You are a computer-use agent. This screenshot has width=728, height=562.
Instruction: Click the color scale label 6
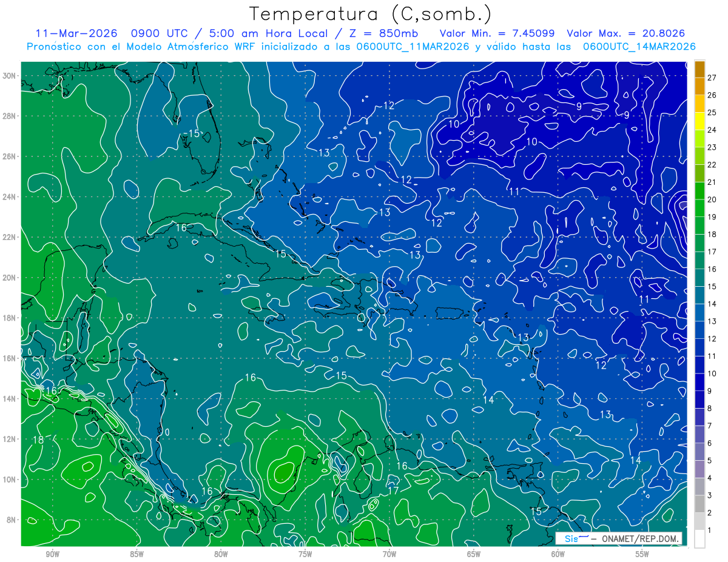pyautogui.click(x=710, y=443)
